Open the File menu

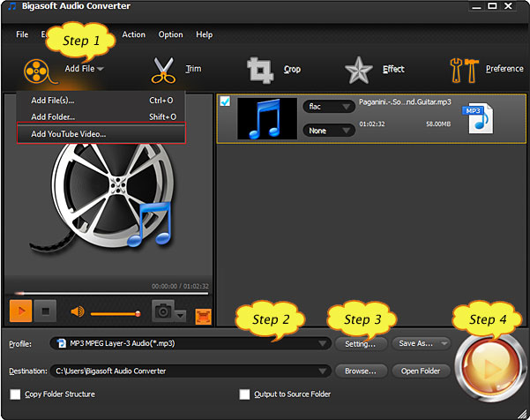22,34
